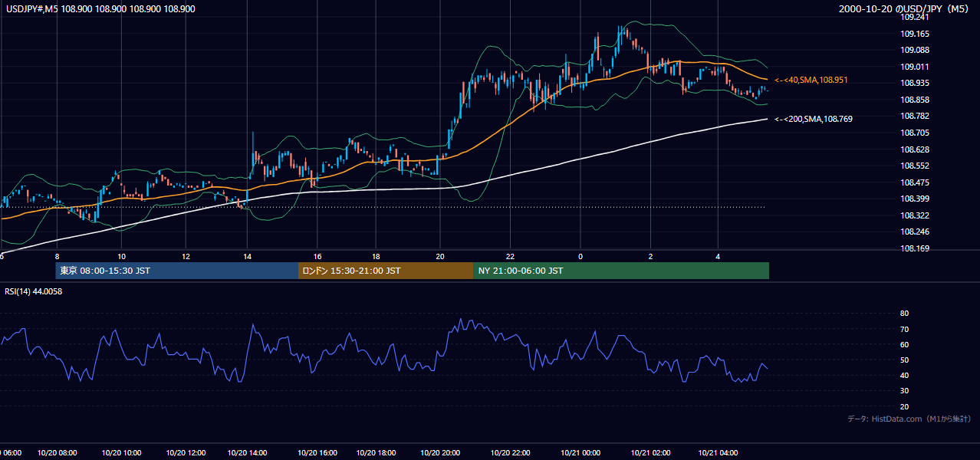The image size is (980, 460).
Task: Select the 200 SMA label 108.769
Action: tap(813, 119)
